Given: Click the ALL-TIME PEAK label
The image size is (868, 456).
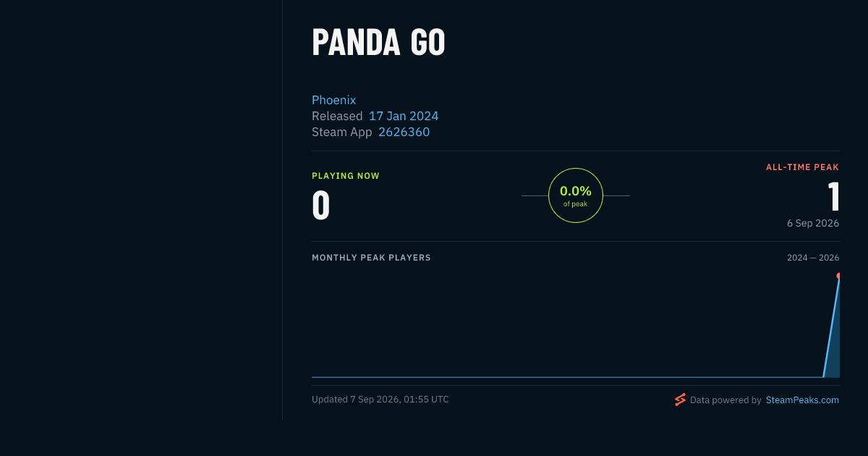Looking at the screenshot, I should (802, 167).
